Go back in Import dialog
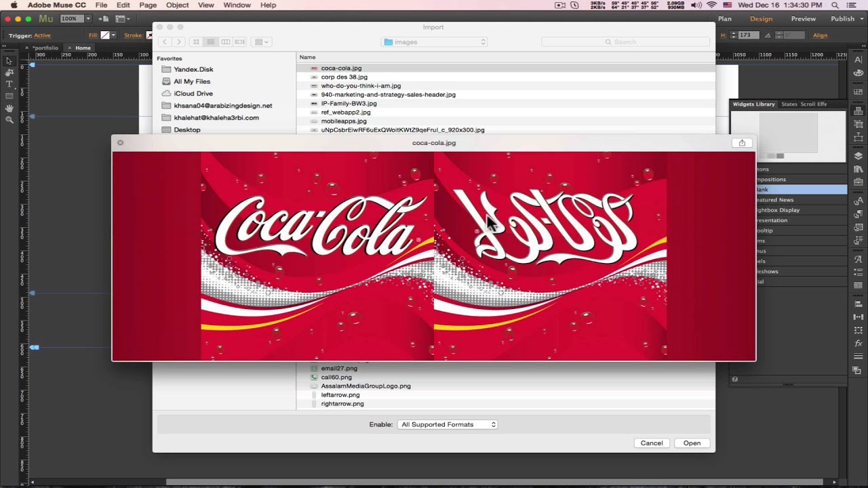The width and height of the screenshot is (868, 488). pyautogui.click(x=165, y=42)
